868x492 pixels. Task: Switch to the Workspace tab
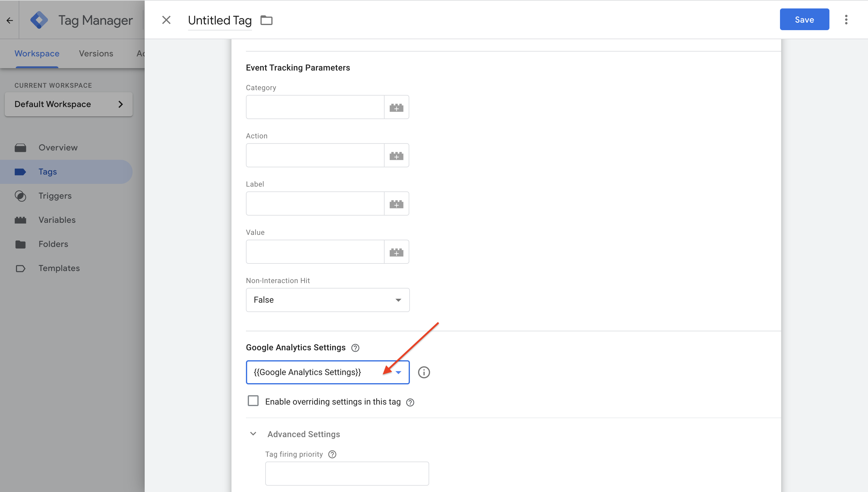(x=36, y=53)
